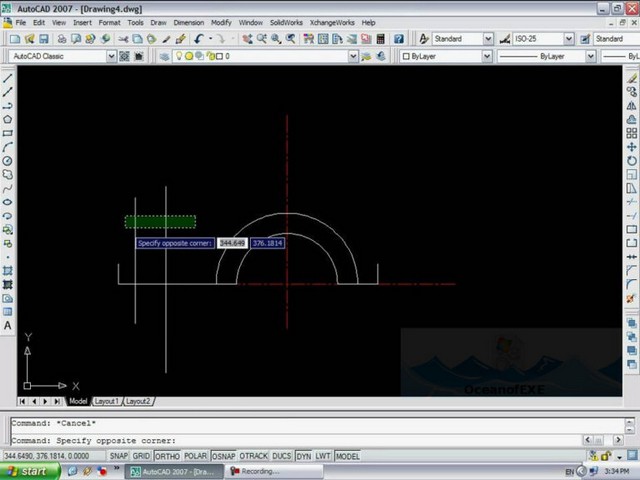Click the taskbar clock showing 3:34 PM
Screen dimensions: 640x480
(x=616, y=471)
